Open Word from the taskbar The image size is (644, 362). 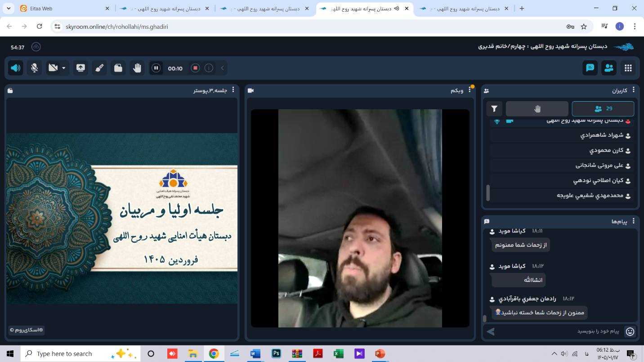point(255,353)
